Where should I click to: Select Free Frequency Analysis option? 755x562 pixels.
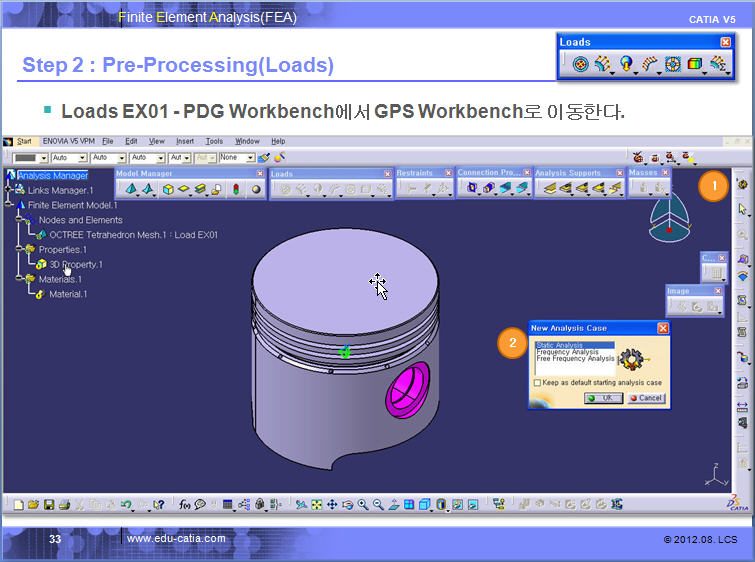point(575,359)
